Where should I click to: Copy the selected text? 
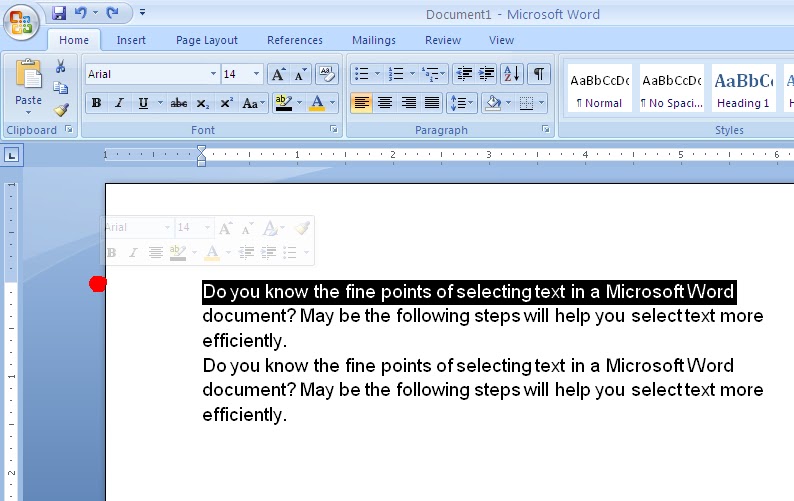click(x=61, y=88)
